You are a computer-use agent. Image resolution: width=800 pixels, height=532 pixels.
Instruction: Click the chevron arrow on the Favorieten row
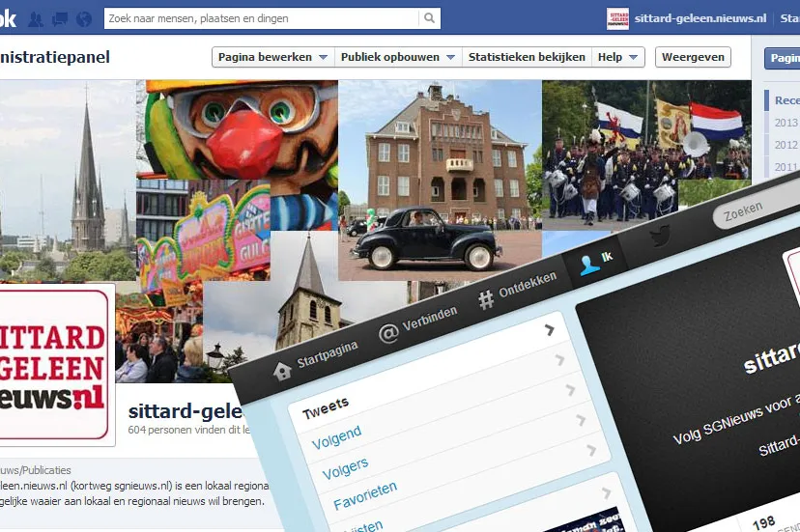tap(581, 420)
